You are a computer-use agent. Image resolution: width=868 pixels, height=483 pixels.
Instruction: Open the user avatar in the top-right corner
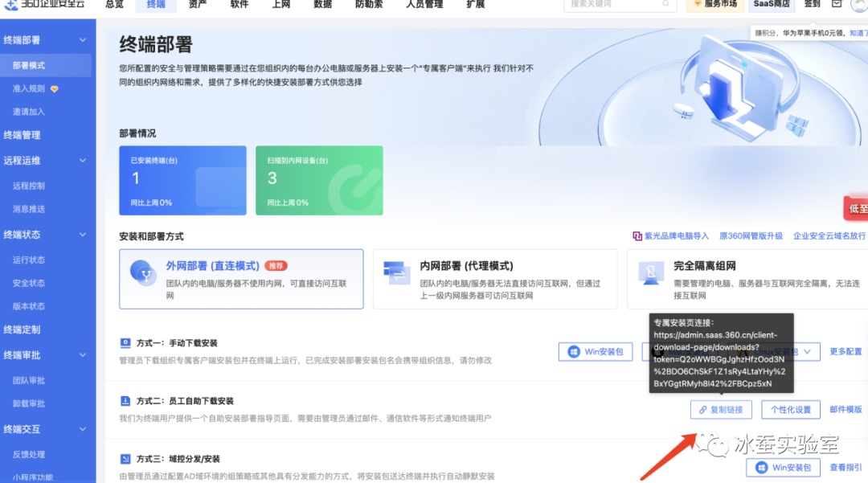pos(860,5)
